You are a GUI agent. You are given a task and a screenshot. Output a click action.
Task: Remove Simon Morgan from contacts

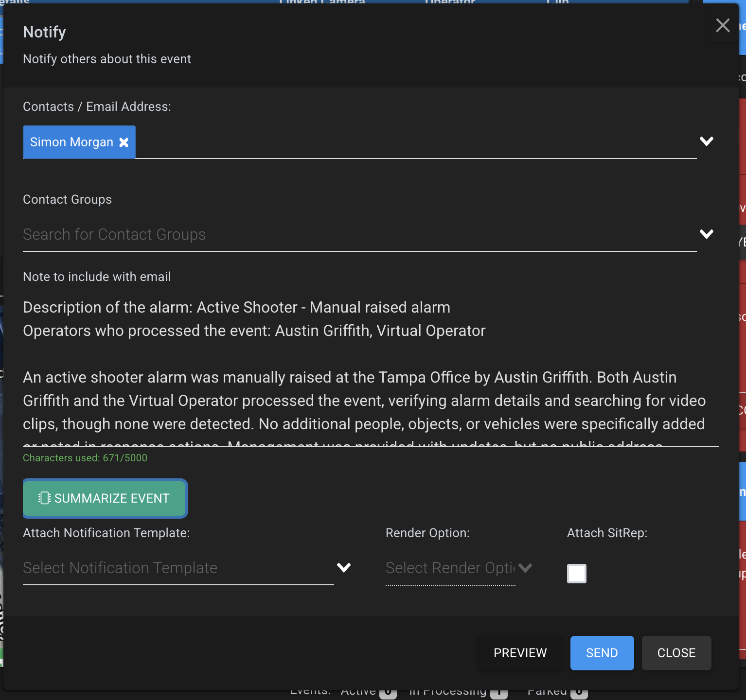click(124, 142)
